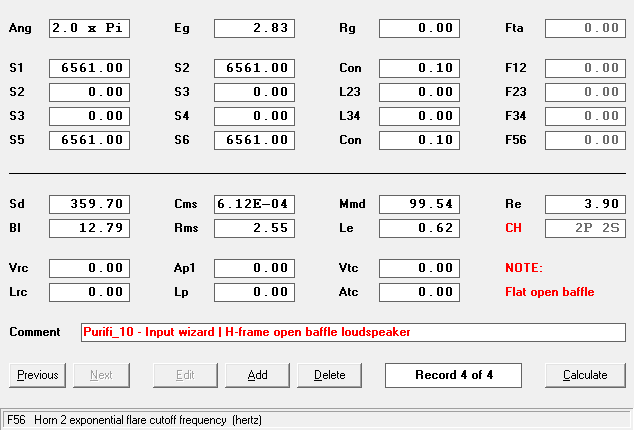Click the F56 cutoff frequency field
Screen dimensions: 634x431
[585, 140]
